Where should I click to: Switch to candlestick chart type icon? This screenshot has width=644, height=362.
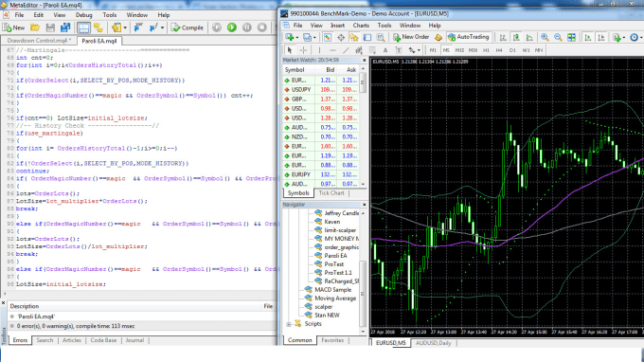(x=516, y=37)
